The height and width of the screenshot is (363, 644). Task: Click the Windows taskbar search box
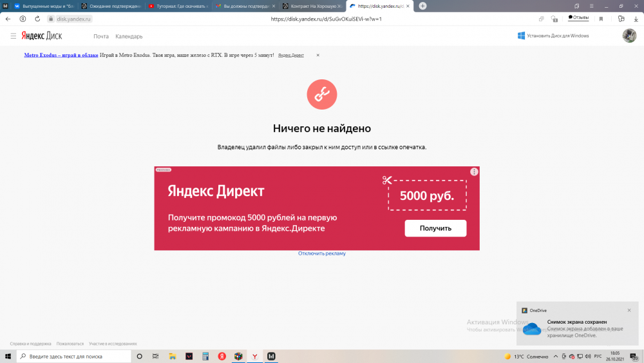pyautogui.click(x=74, y=357)
